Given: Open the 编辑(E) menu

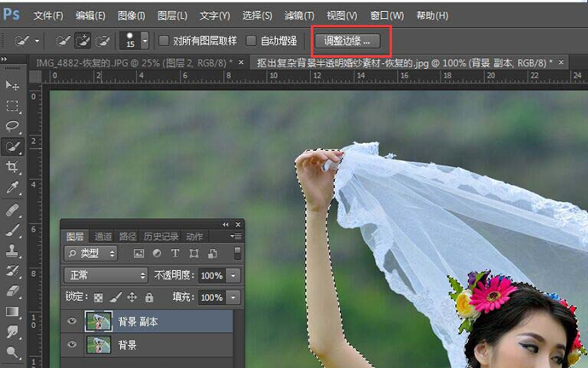Looking at the screenshot, I should [90, 15].
